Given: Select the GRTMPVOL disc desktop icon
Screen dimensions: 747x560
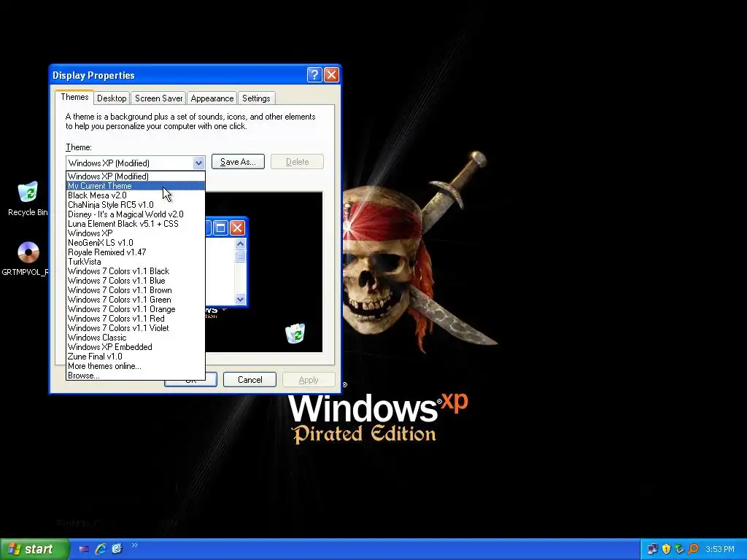Looking at the screenshot, I should (26, 259).
